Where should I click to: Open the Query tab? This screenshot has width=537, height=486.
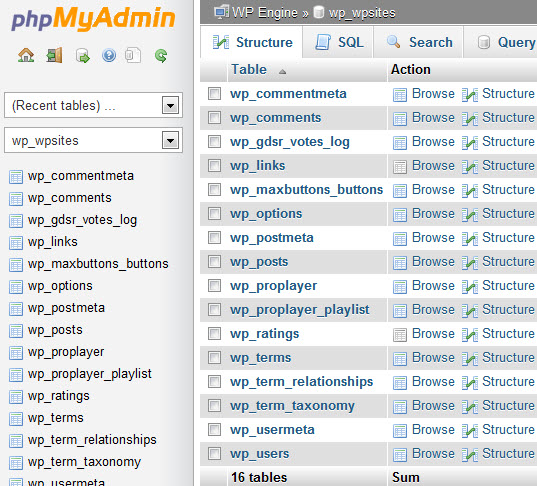[x=501, y=42]
